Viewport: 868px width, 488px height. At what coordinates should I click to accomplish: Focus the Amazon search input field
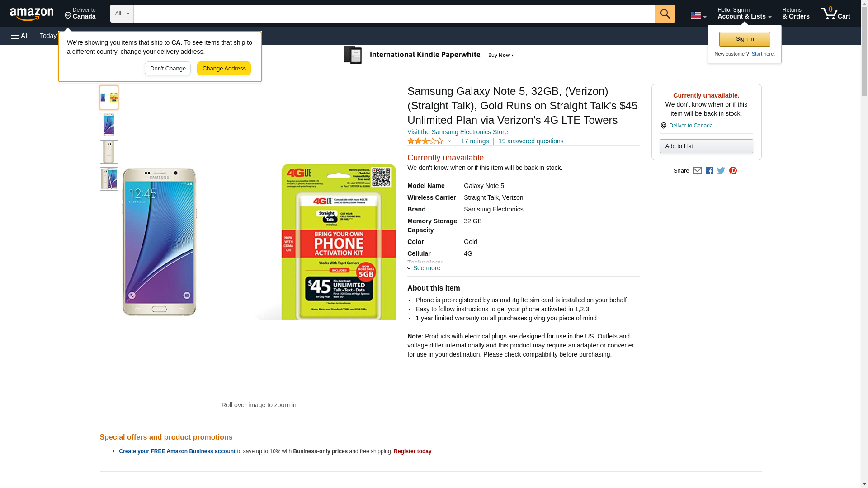coord(394,14)
